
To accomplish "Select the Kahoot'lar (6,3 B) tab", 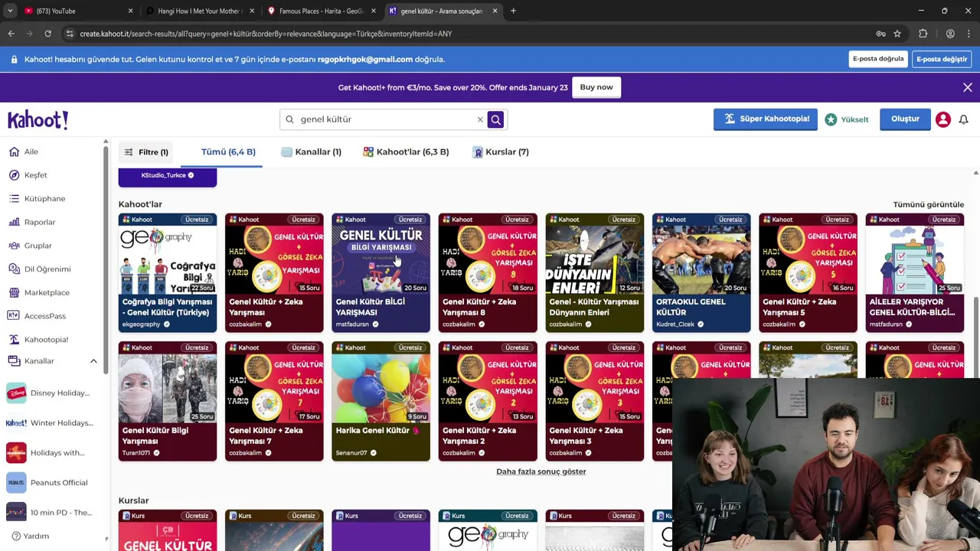I will [x=406, y=152].
